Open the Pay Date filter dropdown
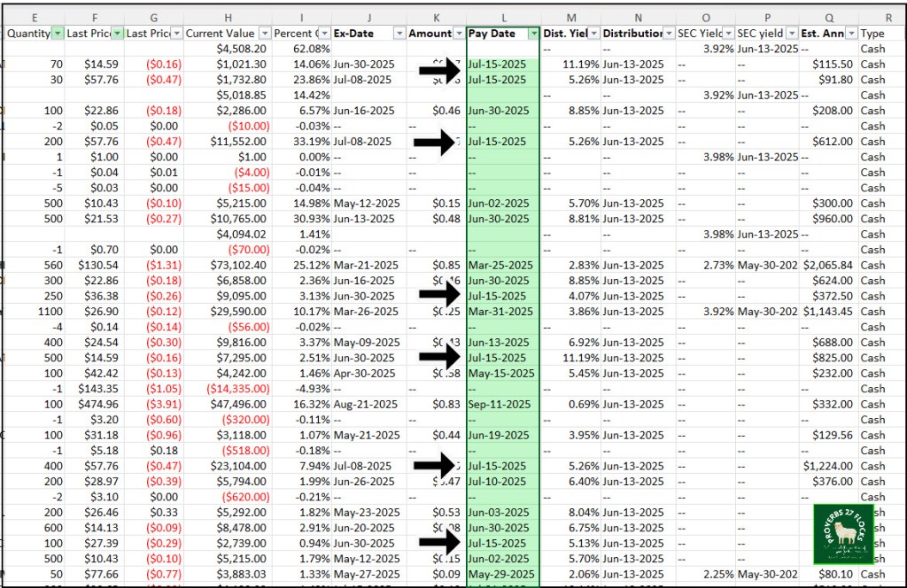 pos(533,34)
